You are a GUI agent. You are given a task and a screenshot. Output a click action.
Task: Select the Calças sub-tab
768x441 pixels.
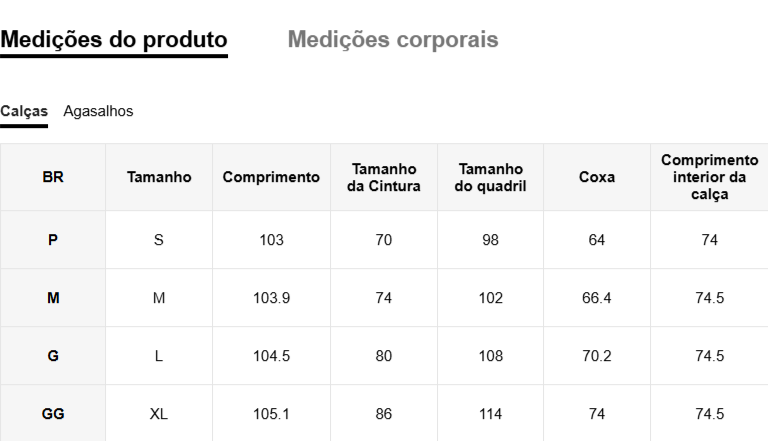(x=24, y=111)
